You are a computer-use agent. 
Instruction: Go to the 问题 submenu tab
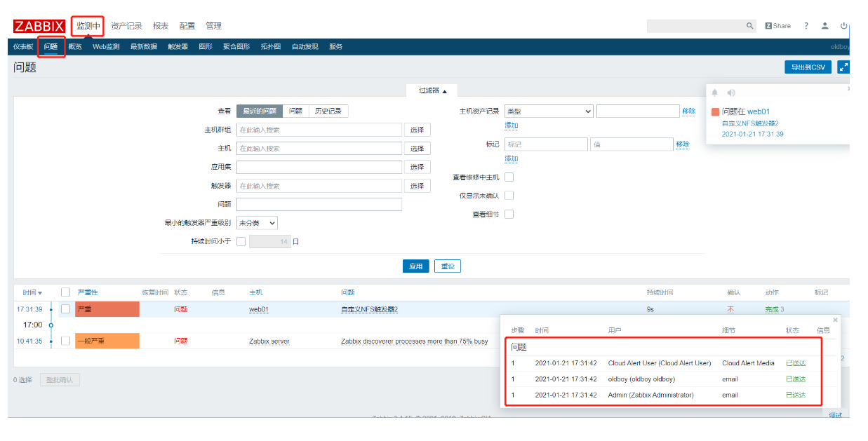coord(51,47)
